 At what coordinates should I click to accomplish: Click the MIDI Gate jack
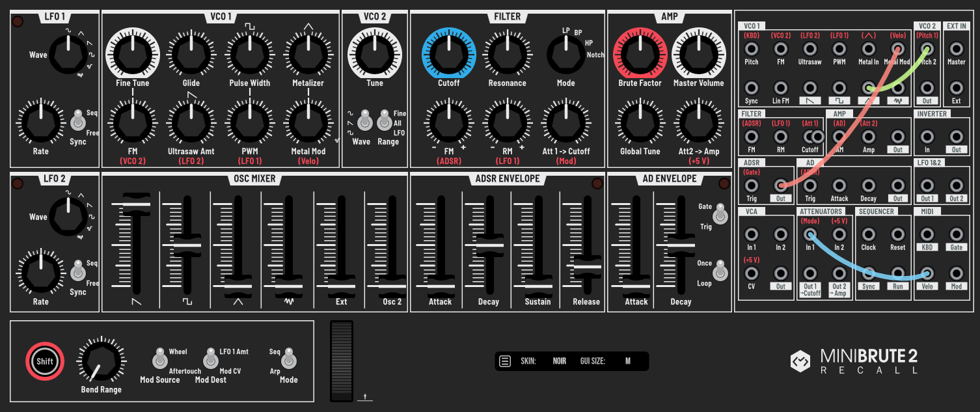pyautogui.click(x=956, y=234)
